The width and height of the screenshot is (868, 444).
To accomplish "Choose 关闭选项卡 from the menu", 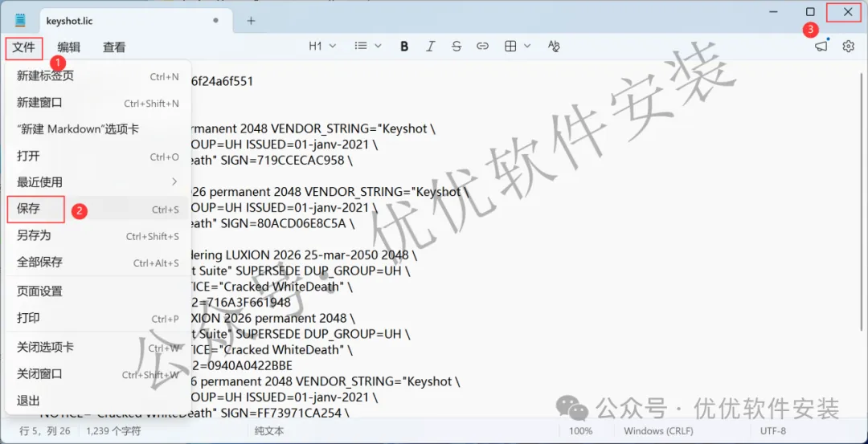I will [98, 348].
